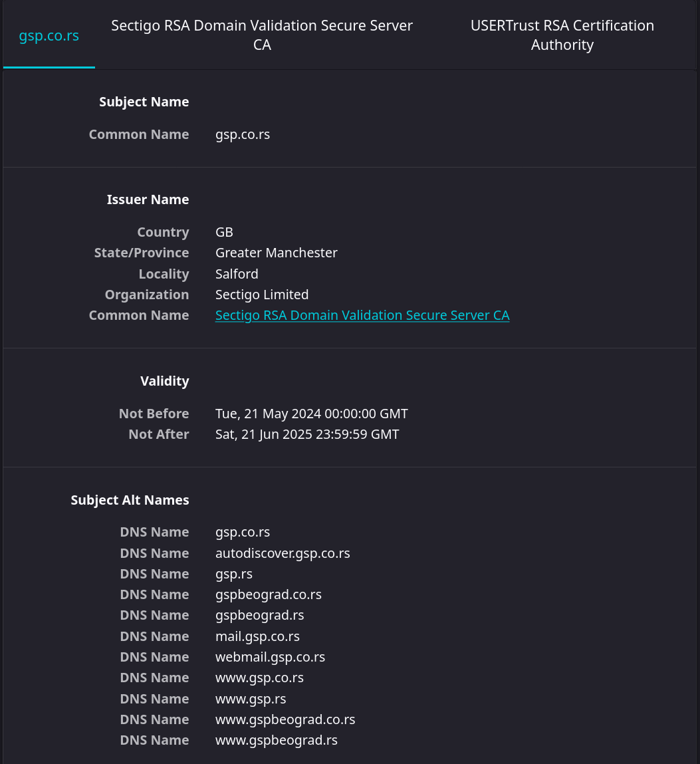
Task: Select the Salford locality value
Action: click(237, 274)
